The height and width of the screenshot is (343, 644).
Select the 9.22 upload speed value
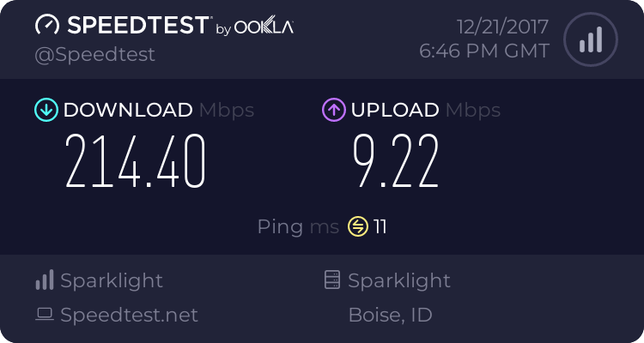396,162
